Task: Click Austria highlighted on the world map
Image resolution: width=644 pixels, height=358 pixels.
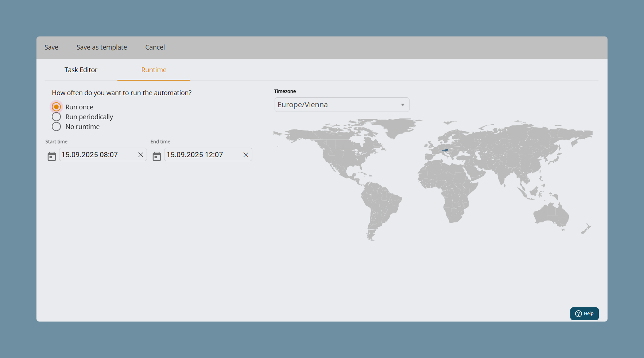Action: tap(445, 150)
